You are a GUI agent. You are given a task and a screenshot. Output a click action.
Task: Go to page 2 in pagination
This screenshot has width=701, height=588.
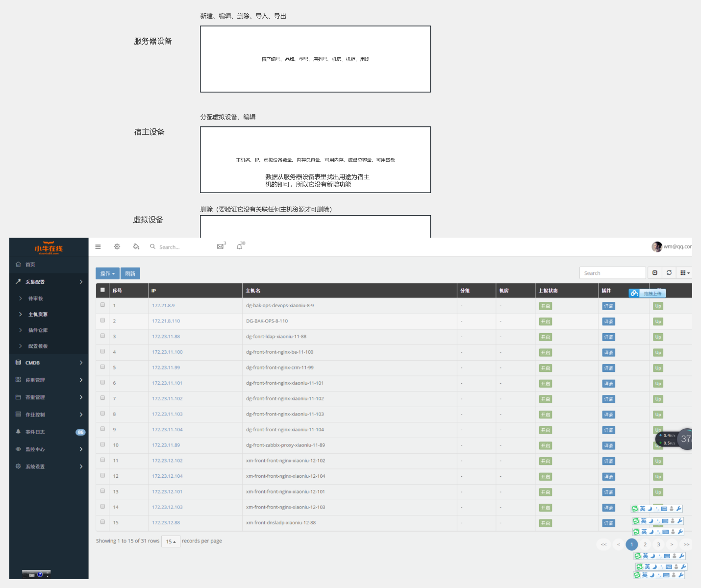pos(645,544)
